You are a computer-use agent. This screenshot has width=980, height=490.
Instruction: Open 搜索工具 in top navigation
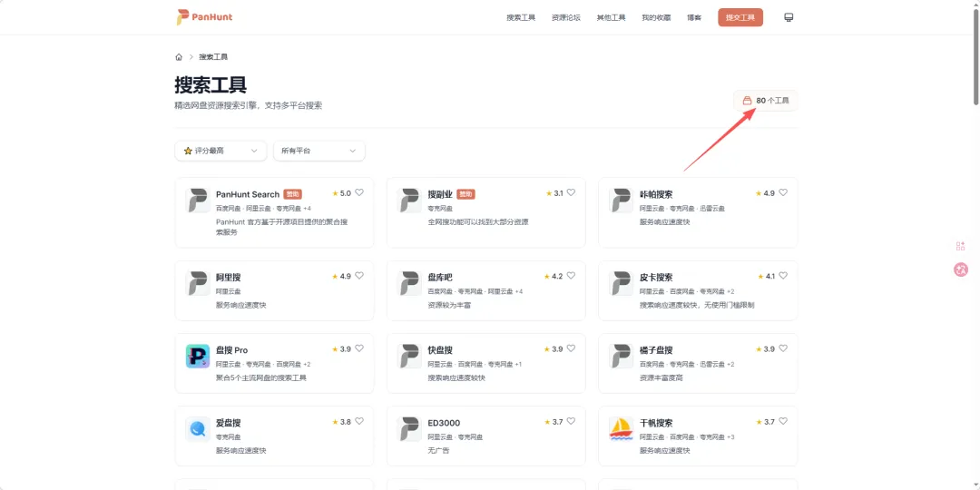coord(521,17)
